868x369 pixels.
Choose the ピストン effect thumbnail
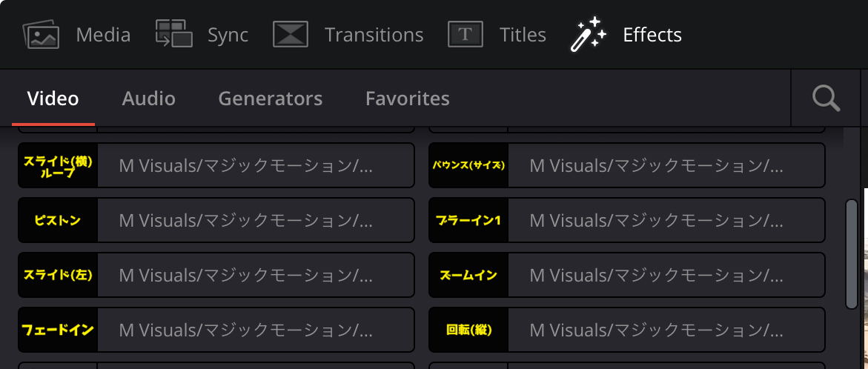click(x=58, y=220)
